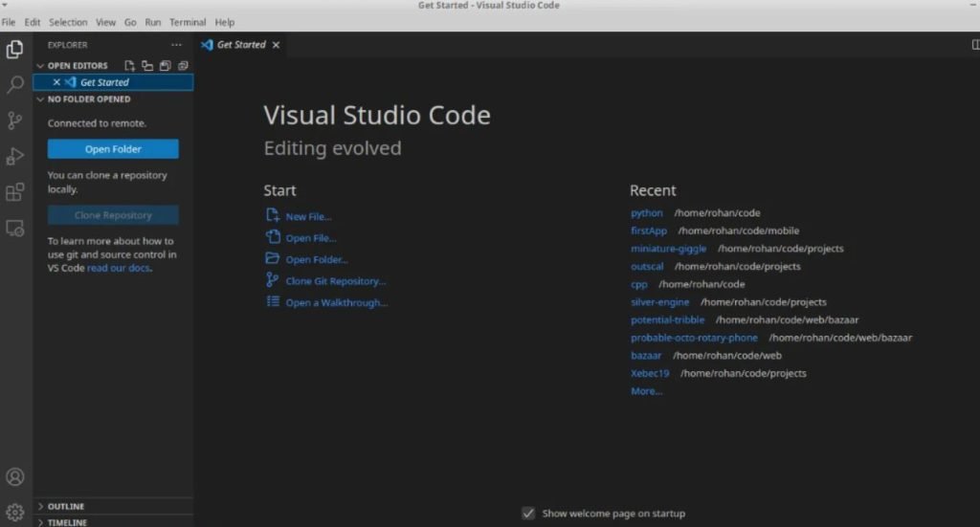
Task: Open the Source Control view
Action: pos(15,120)
